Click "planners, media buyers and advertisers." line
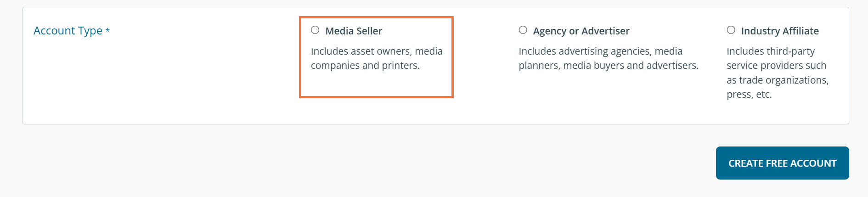This screenshot has width=868, height=197. click(609, 66)
